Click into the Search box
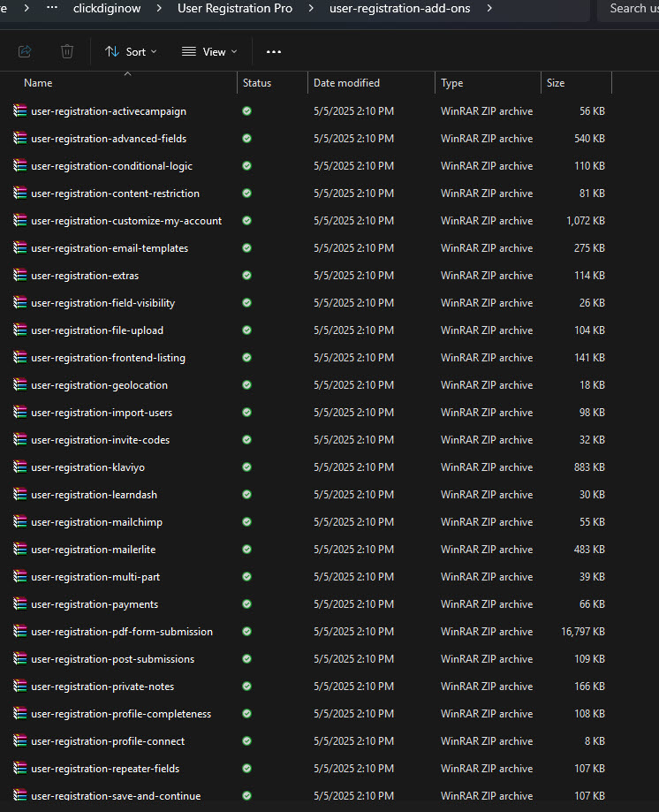Viewport: 659px width, 812px height. 629,8
